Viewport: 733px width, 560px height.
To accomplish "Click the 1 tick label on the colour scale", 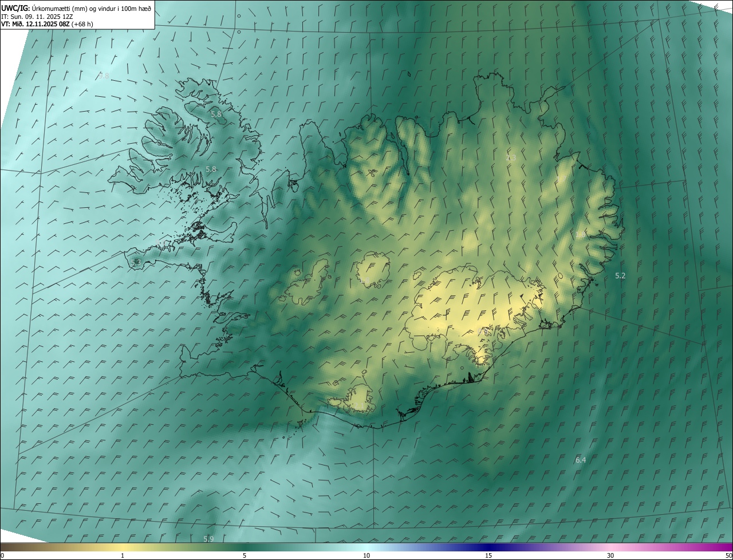I will point(123,555).
